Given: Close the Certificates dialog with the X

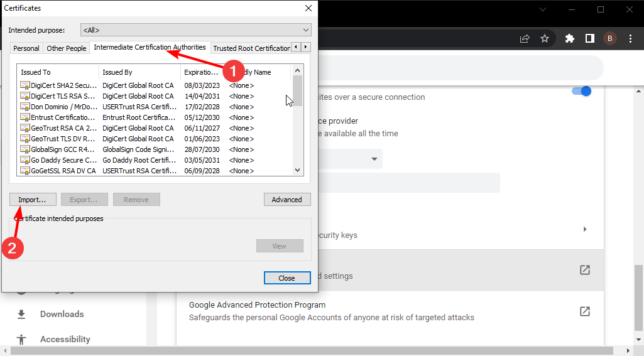Looking at the screenshot, I should [x=308, y=8].
